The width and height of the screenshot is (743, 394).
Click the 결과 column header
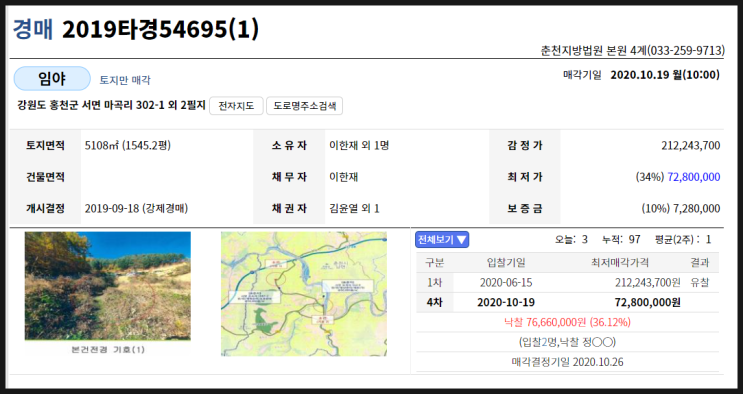coord(700,262)
